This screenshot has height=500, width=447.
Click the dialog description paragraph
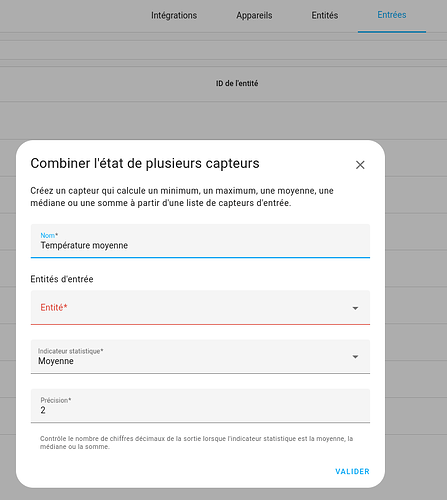click(x=182, y=197)
